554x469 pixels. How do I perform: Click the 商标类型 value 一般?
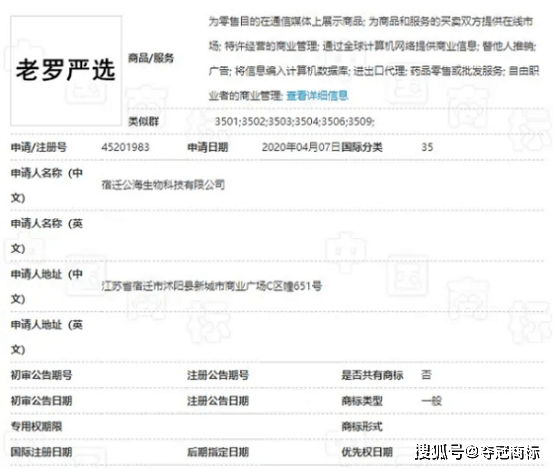pos(431,401)
